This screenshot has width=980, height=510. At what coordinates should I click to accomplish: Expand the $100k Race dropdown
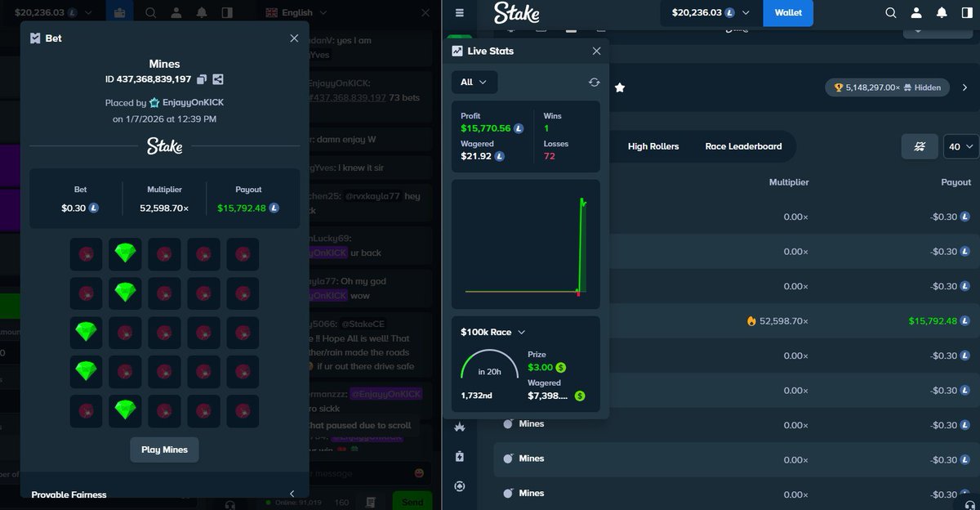coord(493,332)
